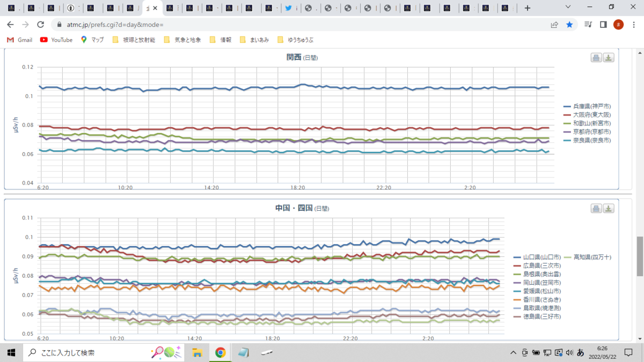Screen dimensions: 644x362
Task: Open the browser side panel
Action: click(x=603, y=25)
